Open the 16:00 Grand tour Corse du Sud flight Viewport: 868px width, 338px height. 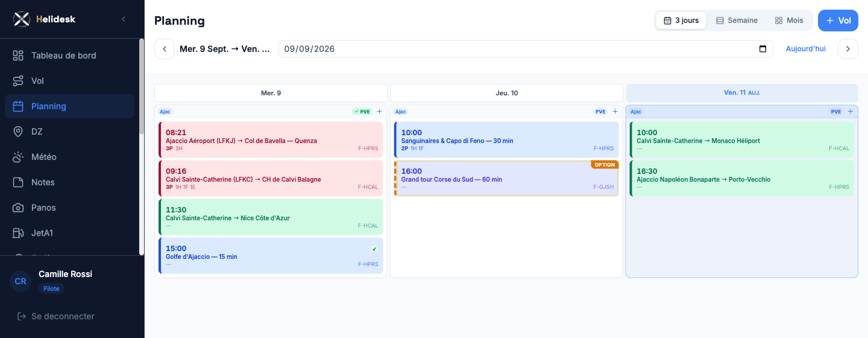506,179
